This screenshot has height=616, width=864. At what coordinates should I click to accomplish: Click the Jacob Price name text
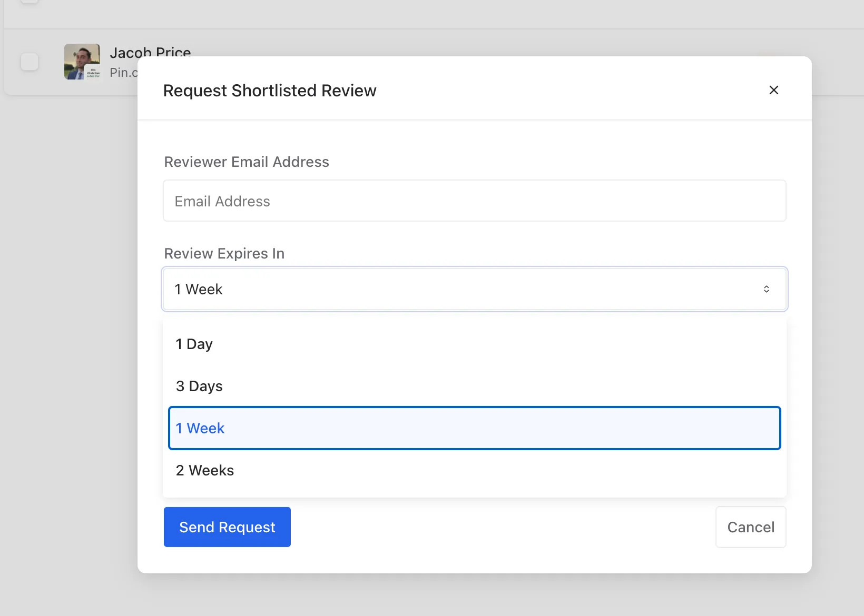pos(150,52)
